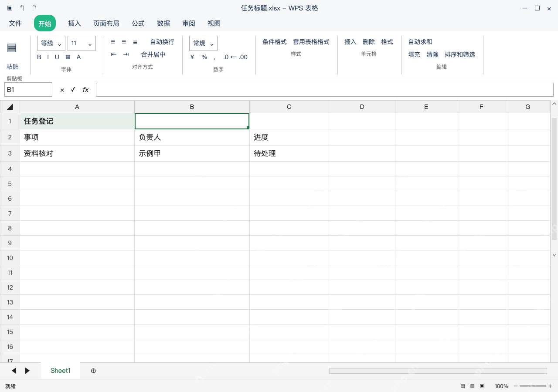Click the zoom in plus button
Image resolution: width=558 pixels, height=392 pixels.
tap(550, 386)
